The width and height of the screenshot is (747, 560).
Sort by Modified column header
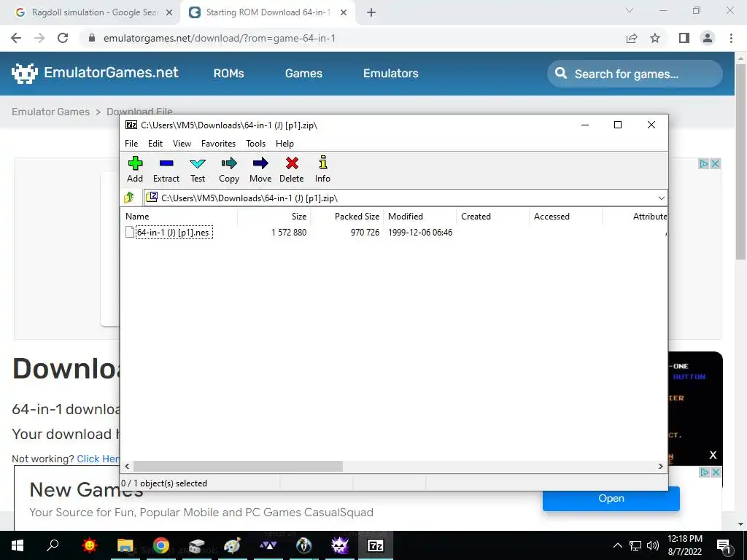click(419, 216)
